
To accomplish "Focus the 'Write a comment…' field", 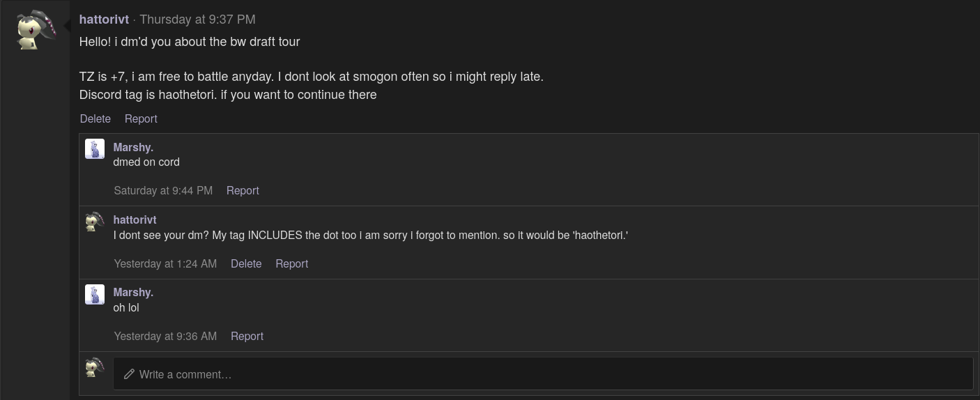I will (544, 374).
